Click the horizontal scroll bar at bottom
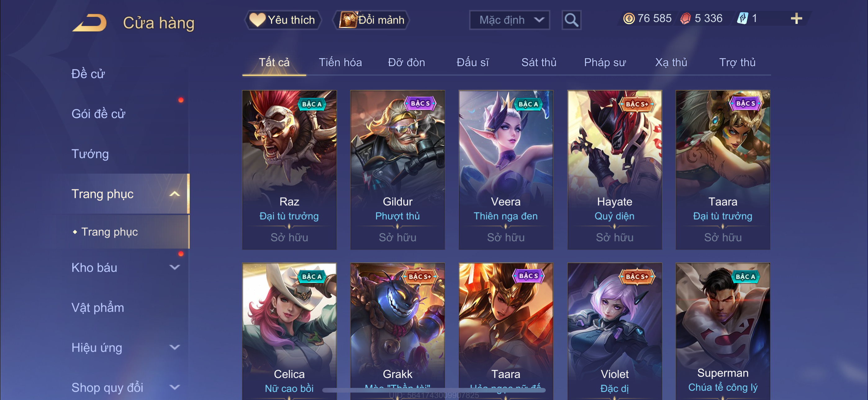Screen dimensions: 868x400 click(x=434, y=390)
